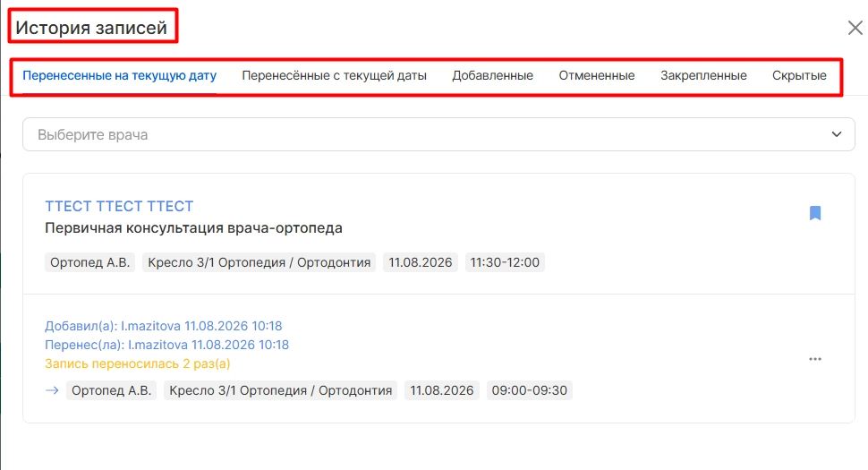Click Первичная консультация врача-ортопеда title
868x470 pixels.
pyautogui.click(x=194, y=228)
